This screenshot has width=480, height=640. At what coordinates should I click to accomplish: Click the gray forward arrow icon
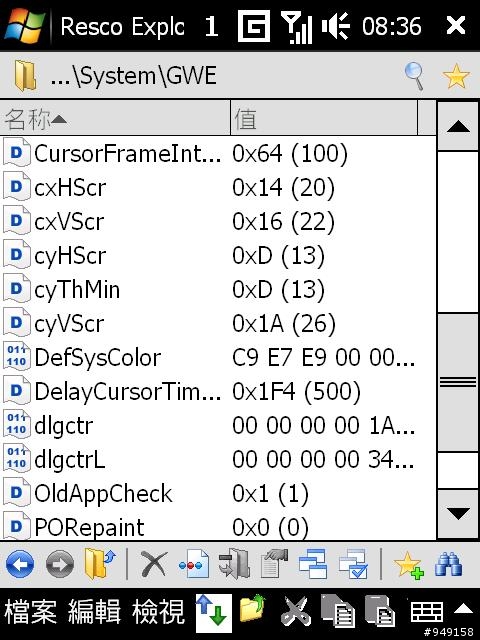point(60,564)
